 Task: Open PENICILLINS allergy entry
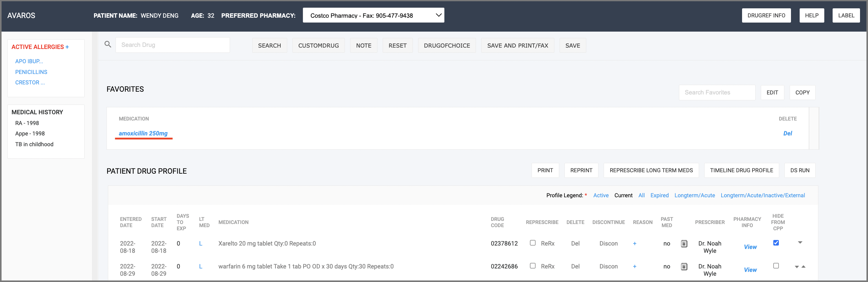tap(31, 72)
